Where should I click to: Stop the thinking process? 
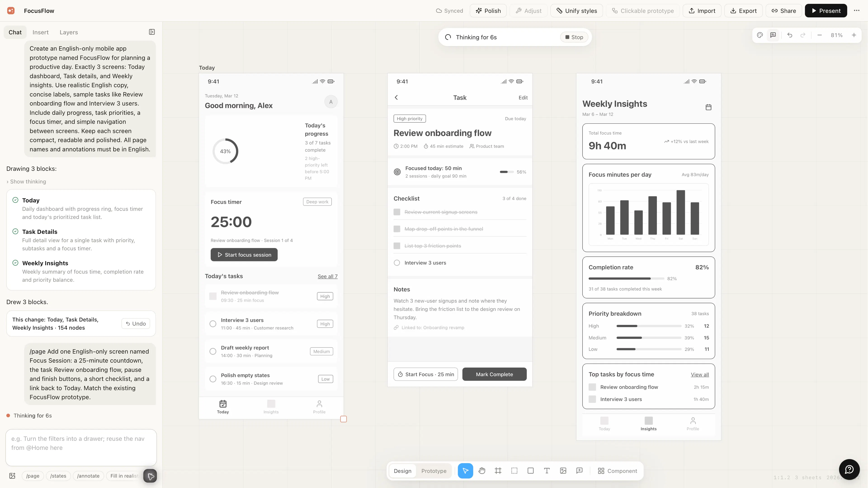(x=574, y=37)
